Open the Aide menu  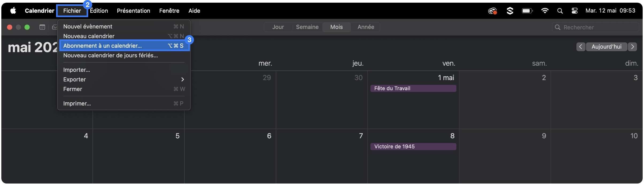click(x=194, y=11)
